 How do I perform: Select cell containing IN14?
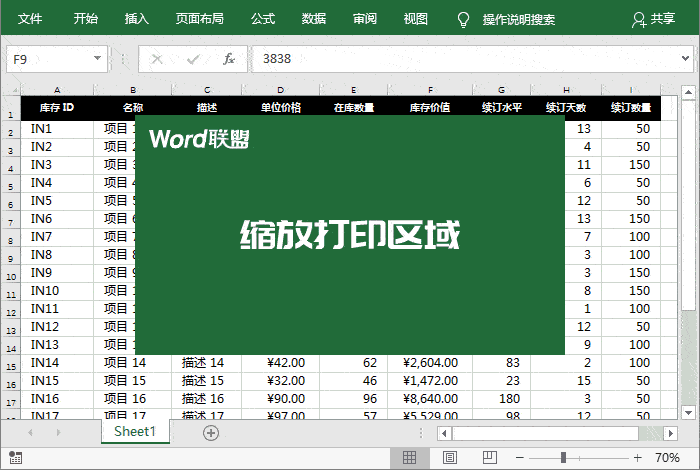point(57,362)
